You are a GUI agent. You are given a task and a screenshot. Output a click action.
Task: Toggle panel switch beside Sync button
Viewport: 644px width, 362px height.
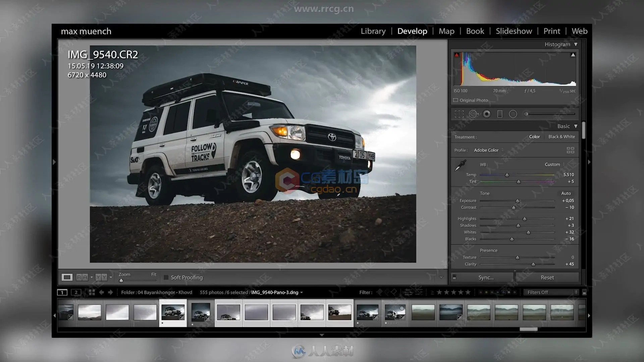coord(454,277)
